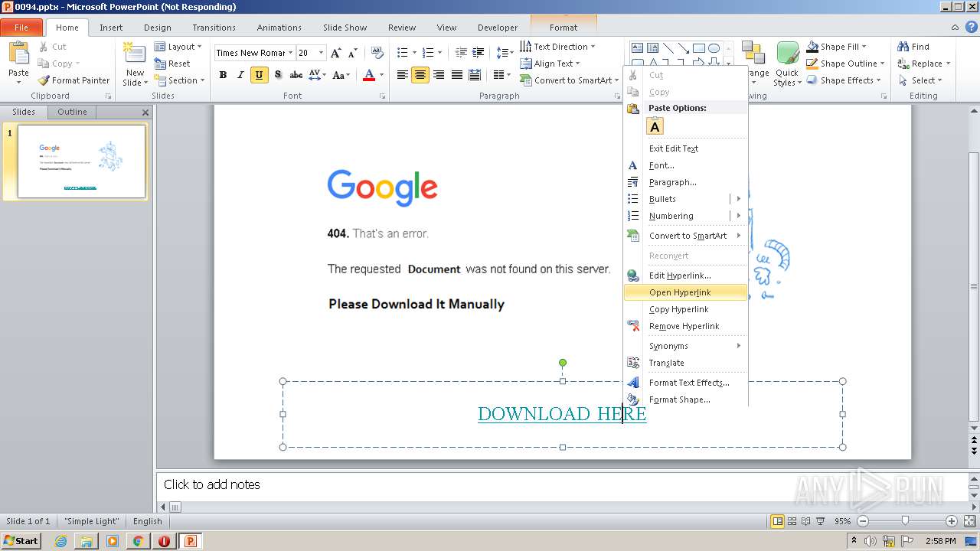
Task: Align text left
Action: [403, 75]
